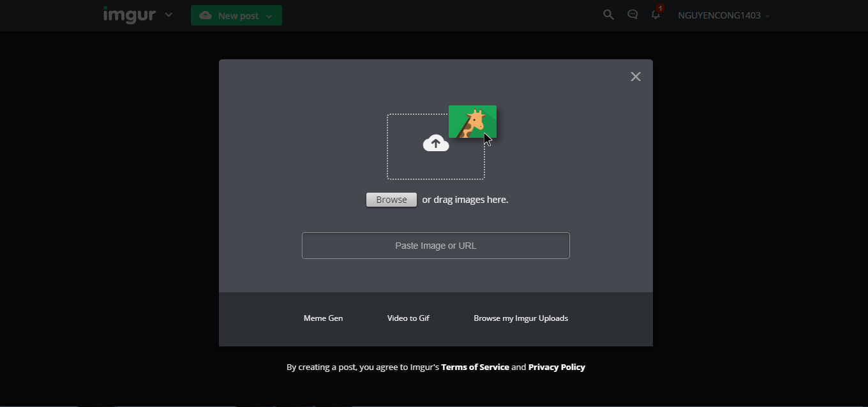Open the Privacy Policy link
Screen dimensions: 868x407
(x=557, y=367)
